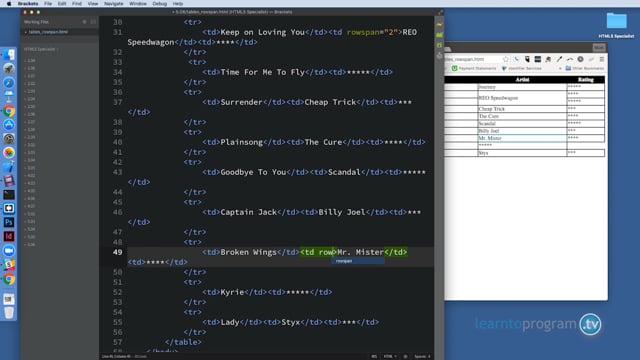640x360 pixels.
Task: Open HTML5 Specialist project dropdown in sidebar
Action: point(41,49)
